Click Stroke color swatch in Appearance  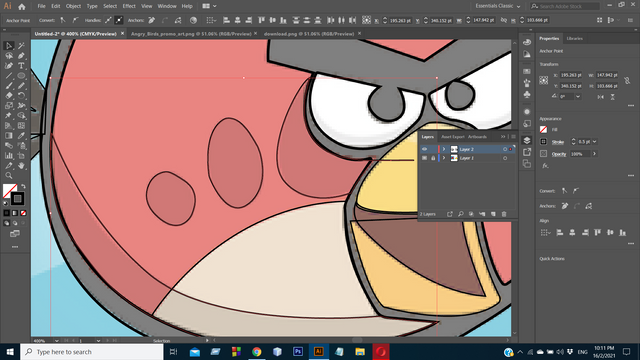[543, 142]
